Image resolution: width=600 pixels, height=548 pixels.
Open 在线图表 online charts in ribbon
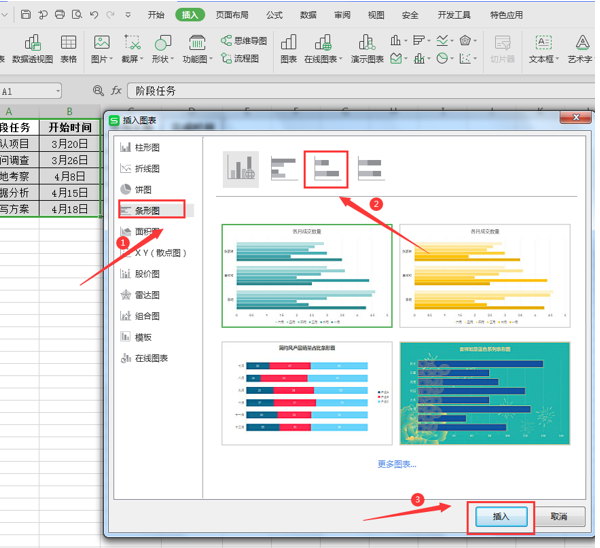click(323, 49)
